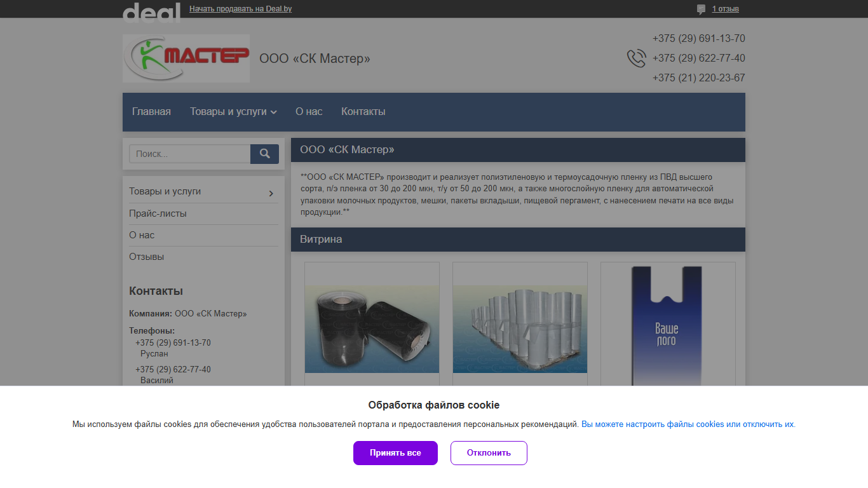Click the magnifier search button
Image resolution: width=868 pixels, height=488 pixels.
pyautogui.click(x=264, y=154)
